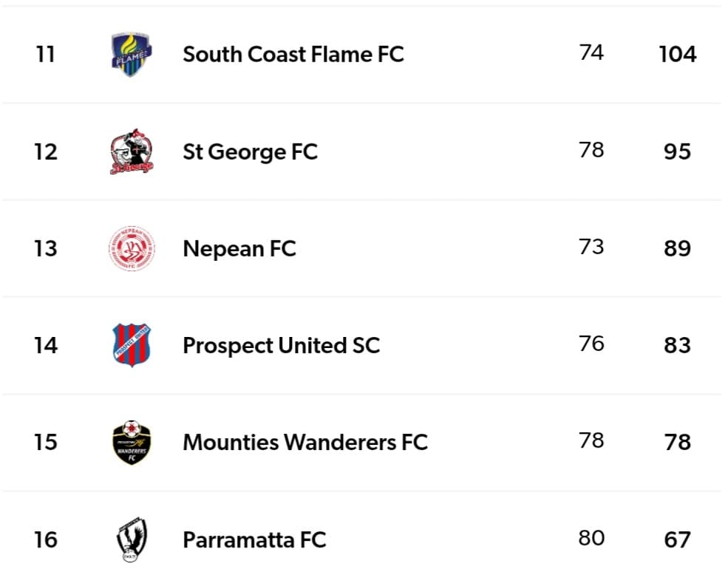This screenshot has width=728, height=586.
Task: Click rank number 16 in the table
Action: (45, 540)
